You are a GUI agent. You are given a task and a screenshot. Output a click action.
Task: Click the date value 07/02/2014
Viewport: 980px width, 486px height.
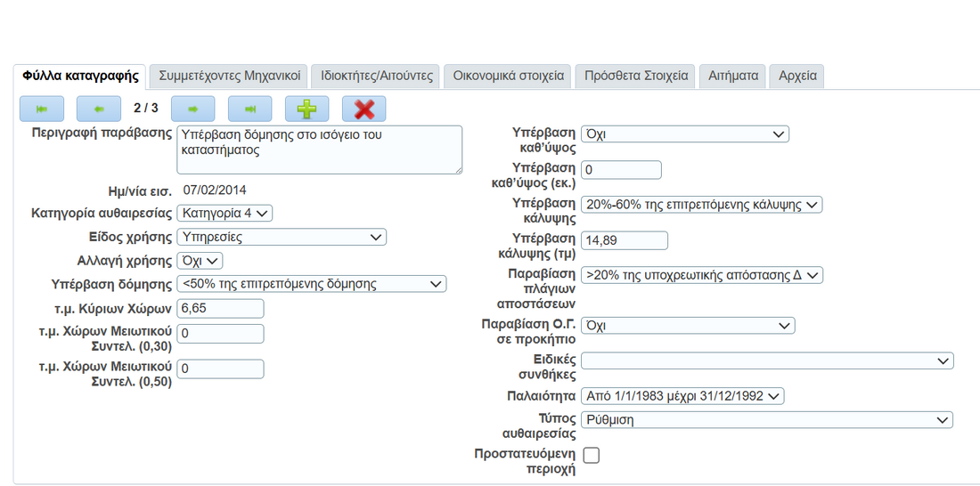(x=215, y=190)
